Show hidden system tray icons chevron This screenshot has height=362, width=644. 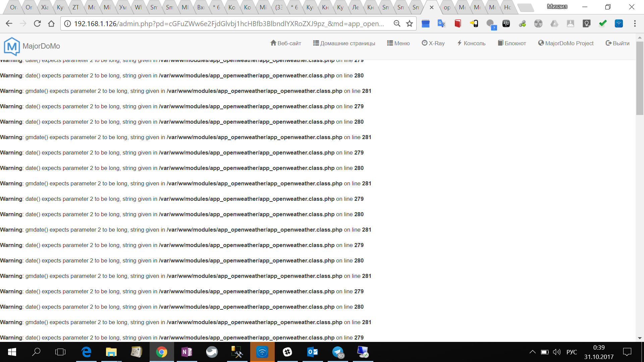pos(532,352)
